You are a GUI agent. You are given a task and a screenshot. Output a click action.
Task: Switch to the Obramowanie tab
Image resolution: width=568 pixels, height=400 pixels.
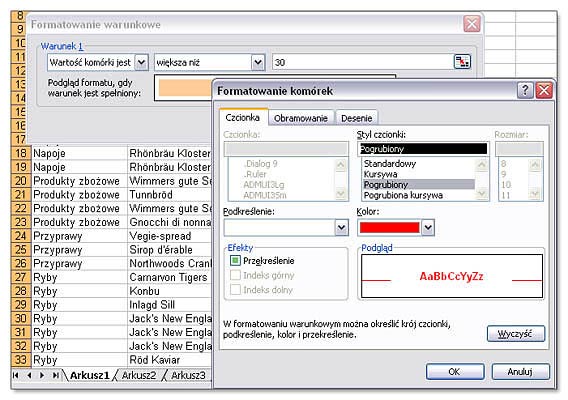tap(301, 118)
